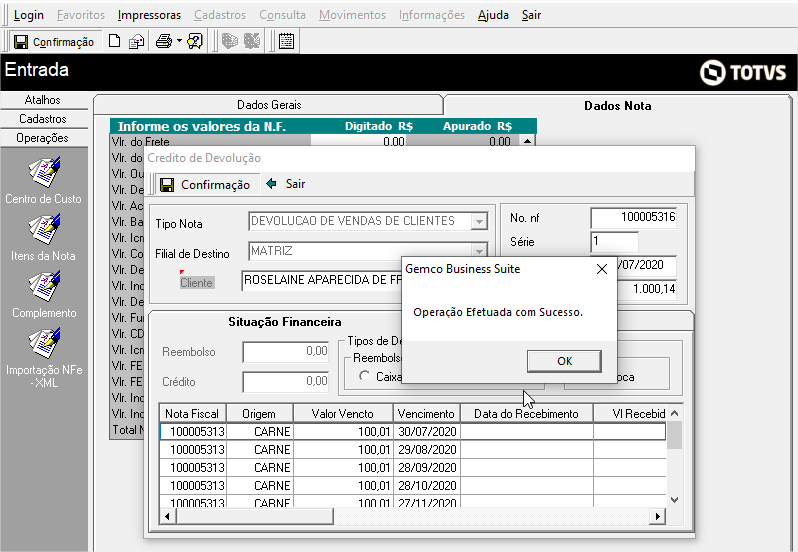Click scroll down arrow of installments grid
Image resolution: width=798 pixels, height=552 pixels.
coord(674,500)
